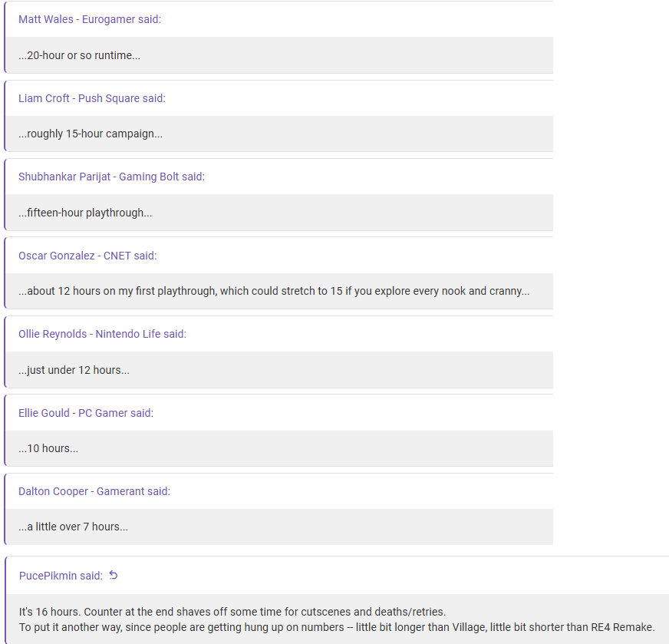669x644 pixels.
Task: Click the purple border of the PucePikmin quote
Action: tap(5, 600)
